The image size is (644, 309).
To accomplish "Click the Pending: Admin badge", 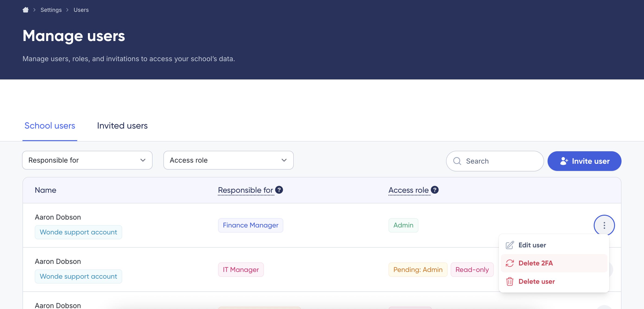I will coord(418,270).
